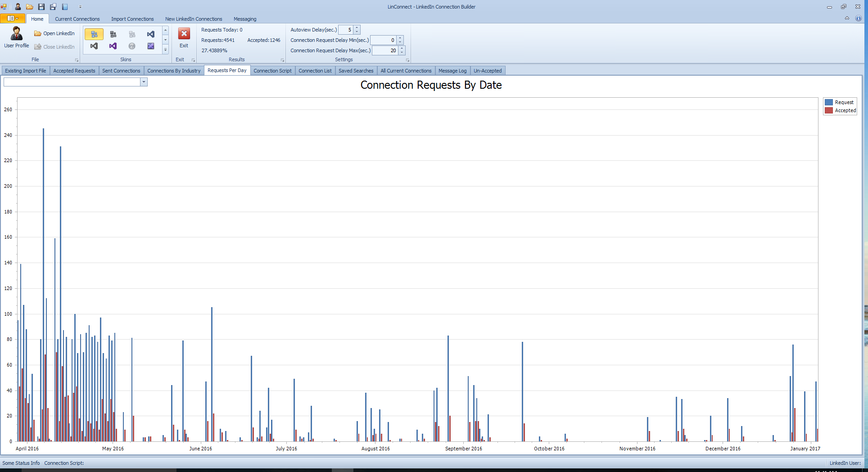Select the round gray Seven skin

[x=132, y=46]
